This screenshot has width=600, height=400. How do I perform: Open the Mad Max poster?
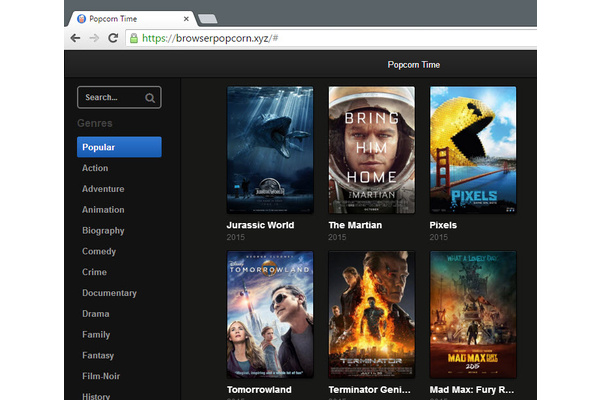(x=473, y=315)
